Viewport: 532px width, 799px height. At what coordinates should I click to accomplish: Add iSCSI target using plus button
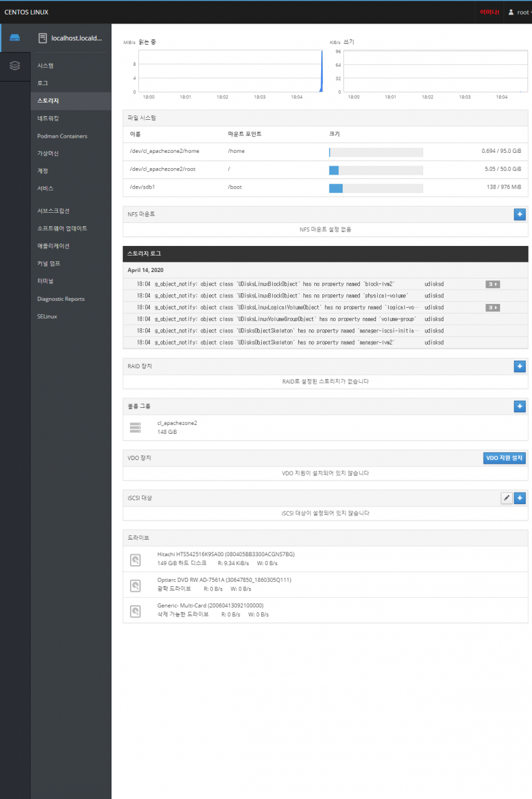[x=519, y=498]
